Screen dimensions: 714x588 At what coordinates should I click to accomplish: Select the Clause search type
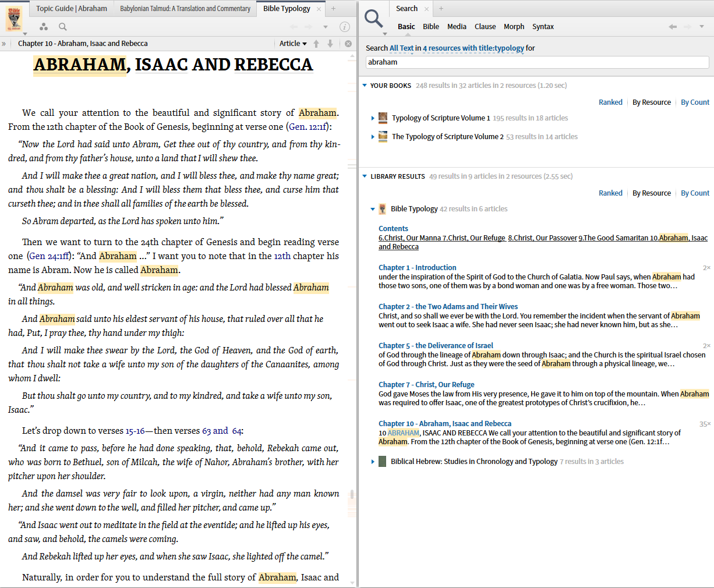click(485, 27)
